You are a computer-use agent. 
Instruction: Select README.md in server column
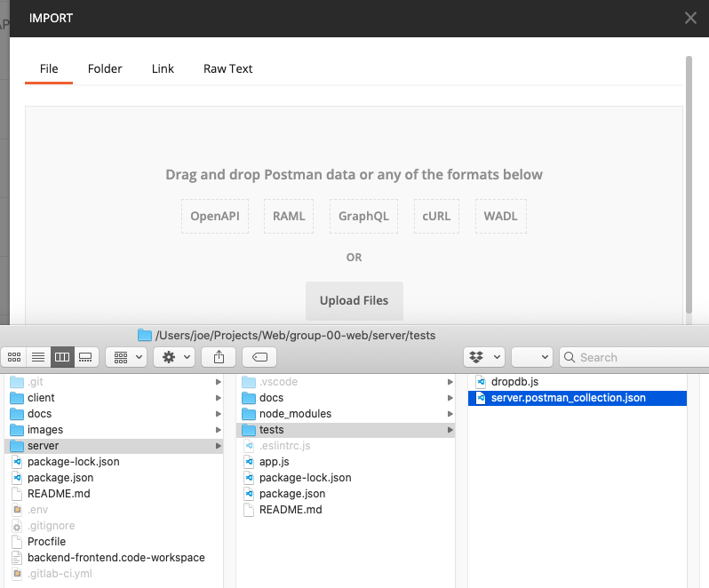pos(346,509)
